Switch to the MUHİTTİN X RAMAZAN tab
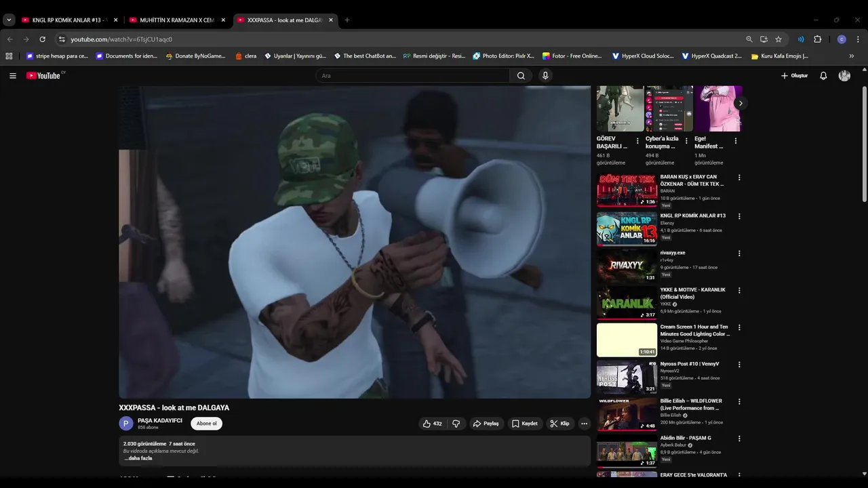 tap(178, 20)
